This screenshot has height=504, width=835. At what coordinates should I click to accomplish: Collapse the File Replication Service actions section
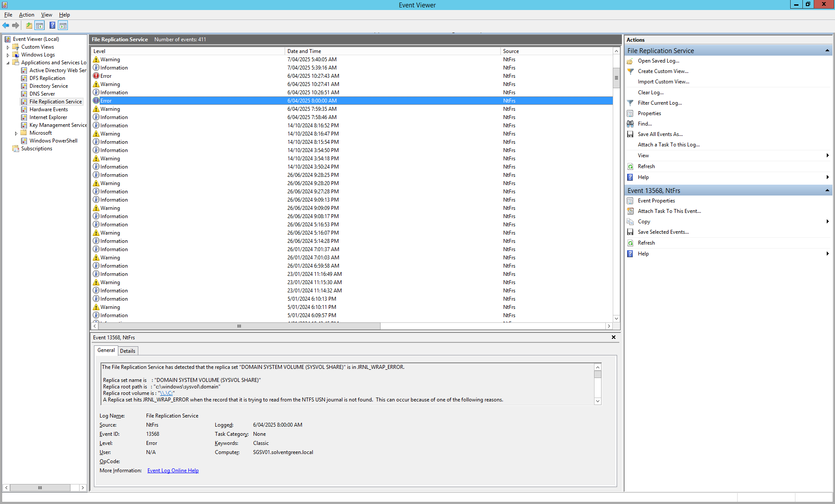pyautogui.click(x=827, y=51)
